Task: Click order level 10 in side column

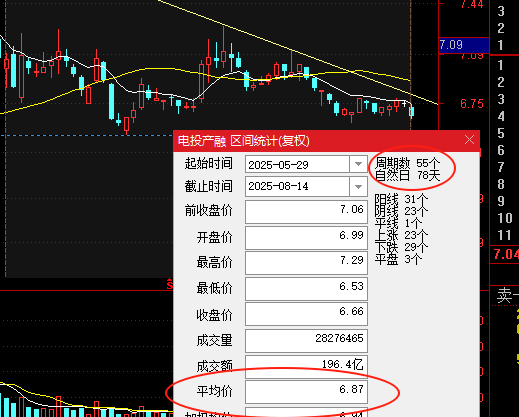Action: tap(505, 218)
